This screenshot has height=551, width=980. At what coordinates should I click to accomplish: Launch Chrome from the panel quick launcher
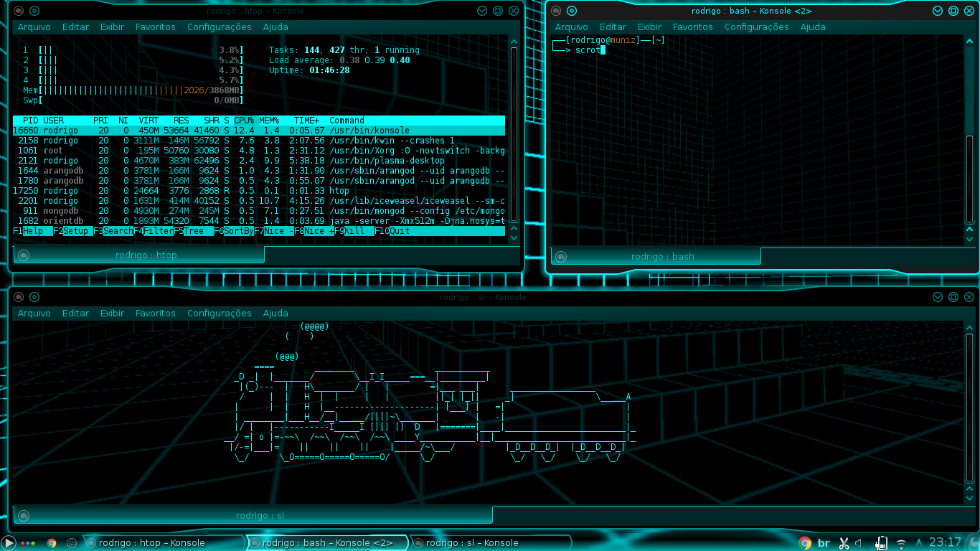(x=52, y=543)
